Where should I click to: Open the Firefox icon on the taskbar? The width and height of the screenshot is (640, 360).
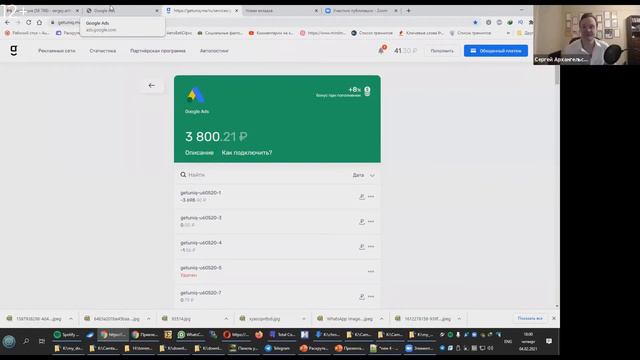coord(259,335)
